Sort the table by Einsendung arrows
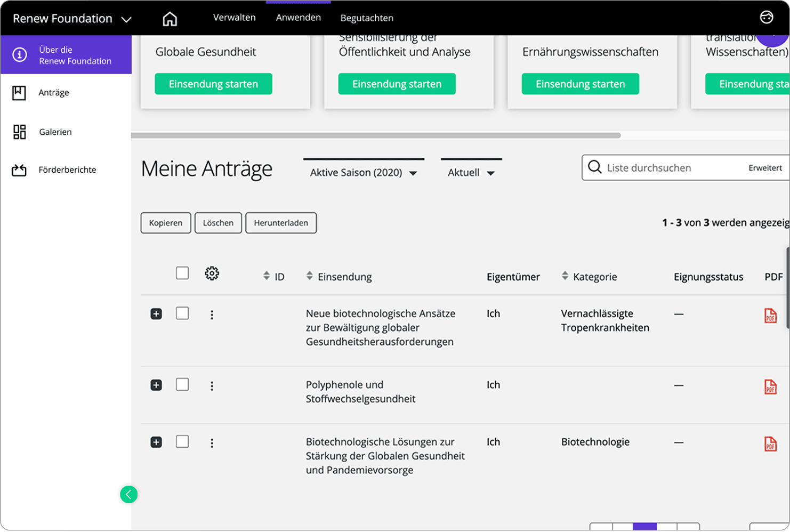Screen dimensions: 790x532 pos(310,276)
